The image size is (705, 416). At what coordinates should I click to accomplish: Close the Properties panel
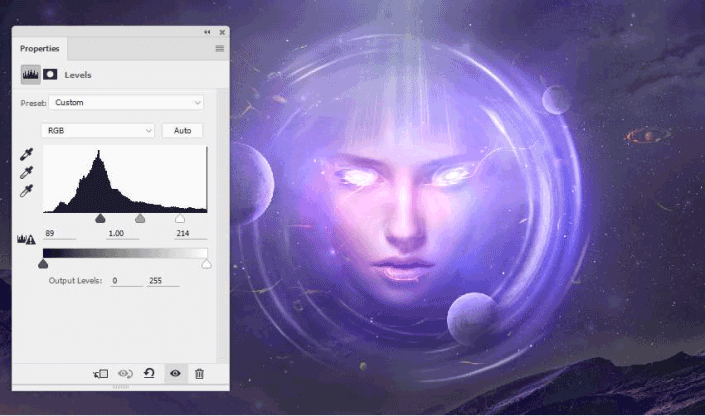222,32
